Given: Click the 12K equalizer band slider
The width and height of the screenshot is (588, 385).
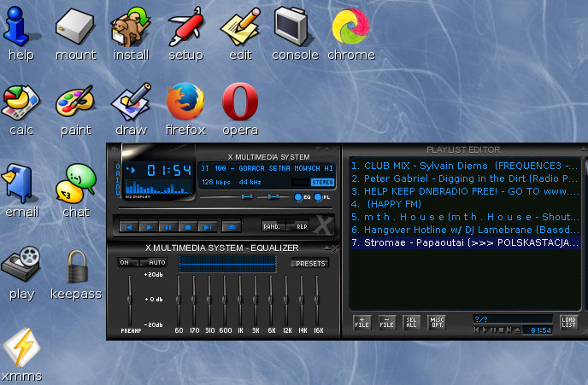Looking at the screenshot, I should point(286,300).
